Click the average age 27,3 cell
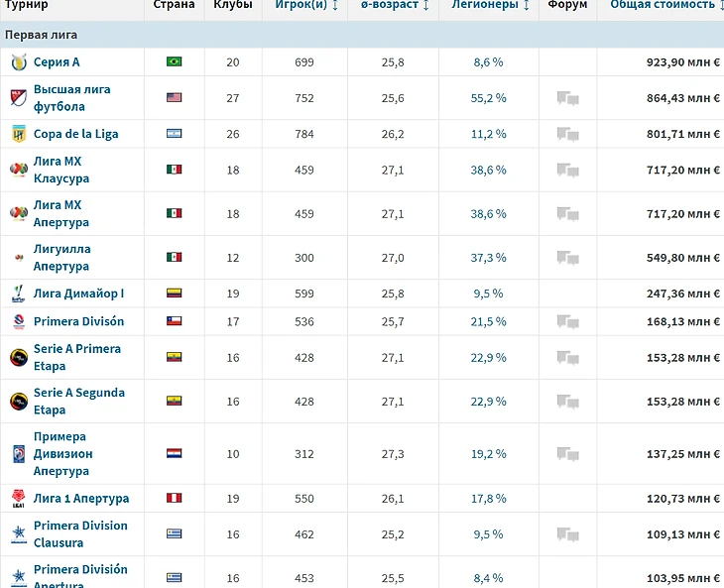The width and height of the screenshot is (724, 588). pyautogui.click(x=393, y=454)
